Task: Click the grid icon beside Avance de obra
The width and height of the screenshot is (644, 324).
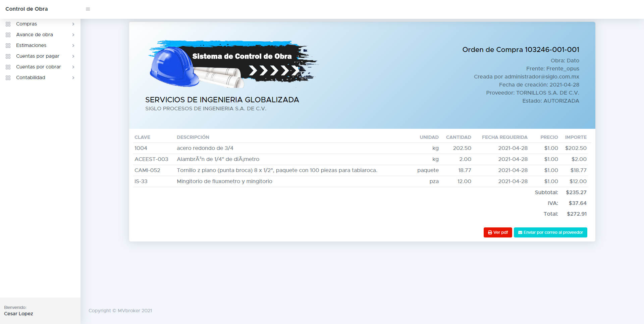Action: tap(8, 35)
